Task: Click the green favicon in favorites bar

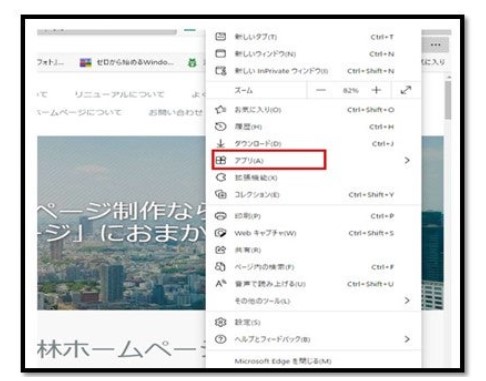Action: (x=192, y=62)
